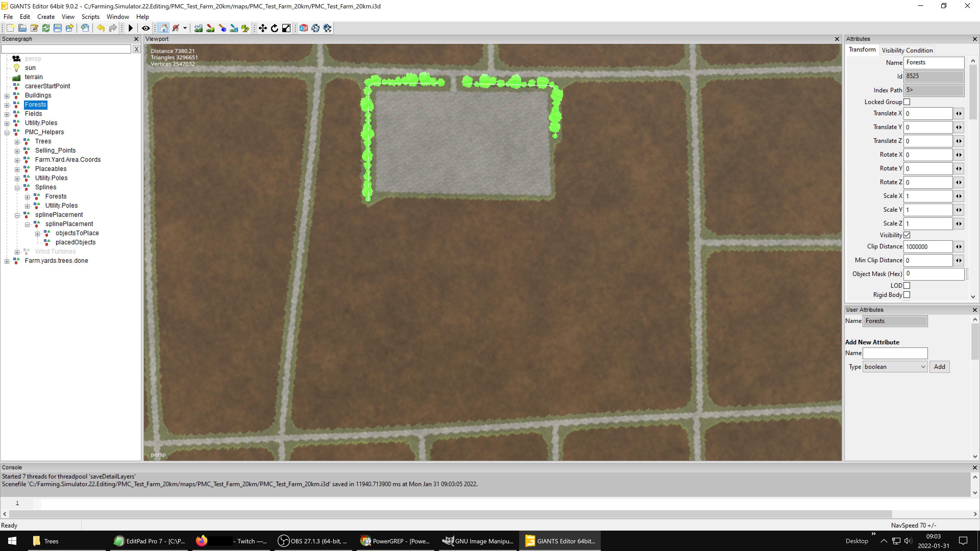This screenshot has height=551, width=980.
Task: Open the Create menu
Action: click(46, 17)
